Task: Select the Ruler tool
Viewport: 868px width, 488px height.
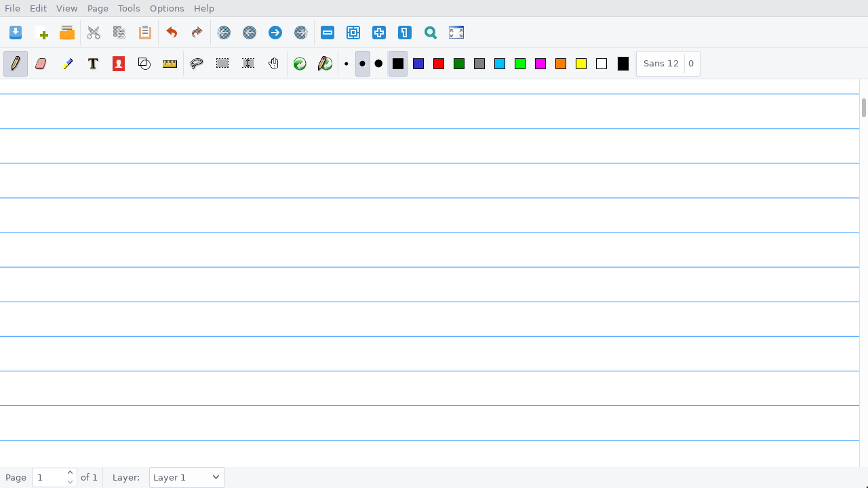Action: point(170,64)
